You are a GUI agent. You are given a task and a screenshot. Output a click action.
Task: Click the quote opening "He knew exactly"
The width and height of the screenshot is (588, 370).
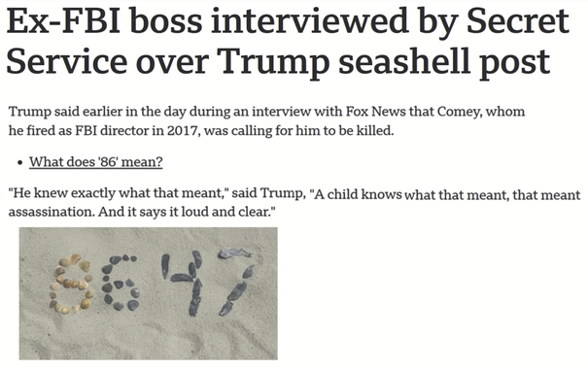click(x=62, y=193)
